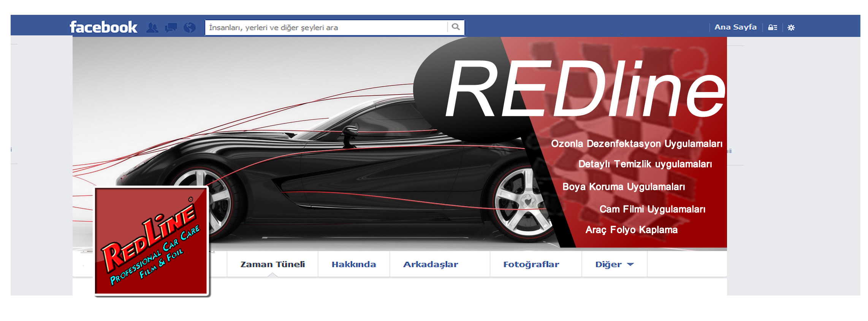Viewport: 868px width, 321px height.
Task: Expand the Diğer dropdown
Action: pyautogui.click(x=615, y=264)
